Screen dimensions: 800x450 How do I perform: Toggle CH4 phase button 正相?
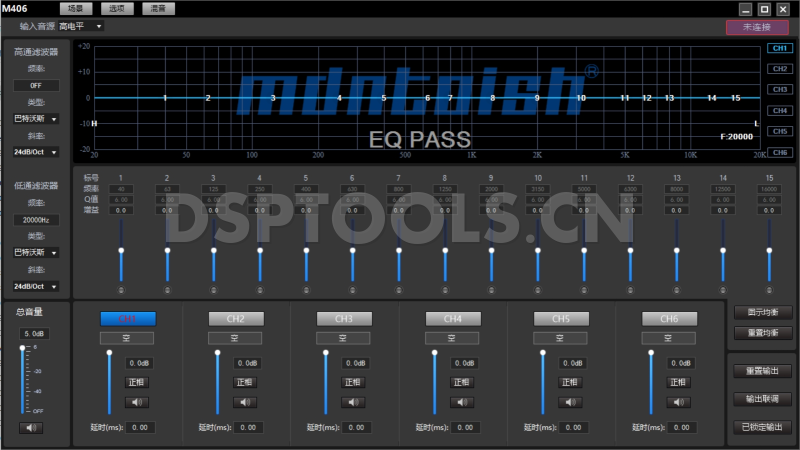[461, 382]
